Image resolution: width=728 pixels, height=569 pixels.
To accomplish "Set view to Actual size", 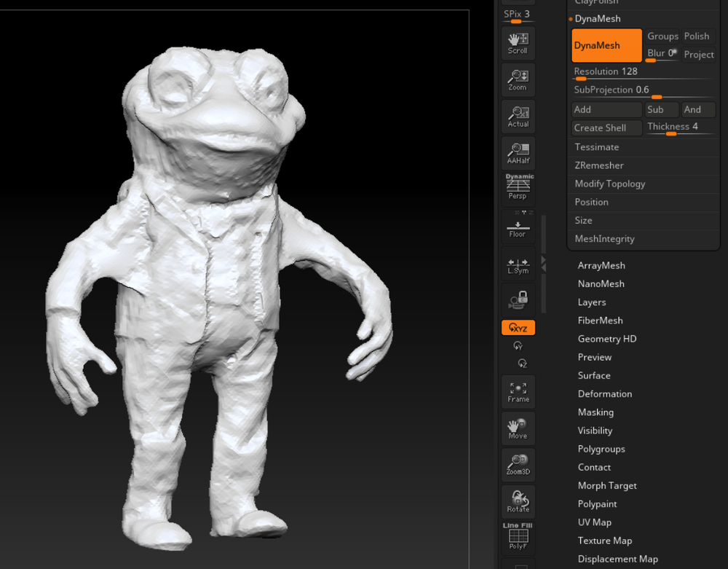I will 518,117.
